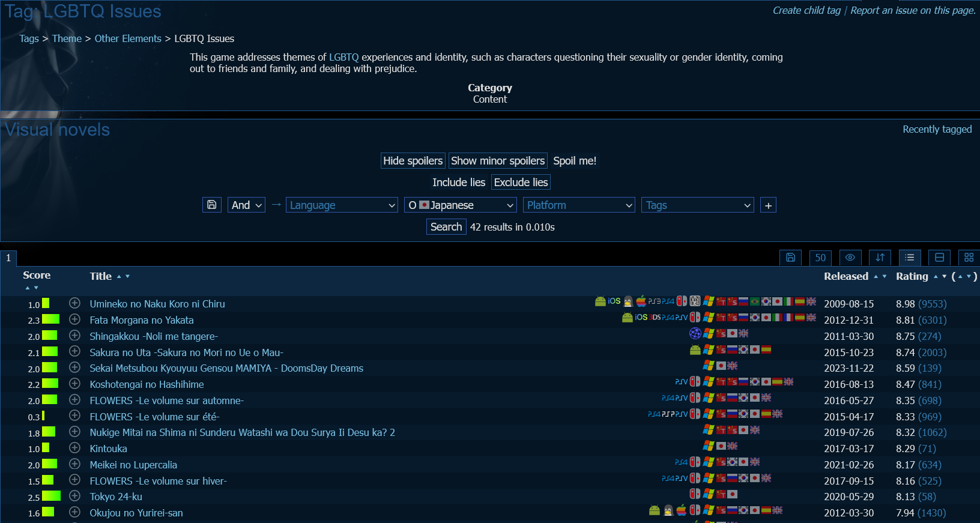Viewport: 980px width, 523px height.
Task: Switch to list view layout
Action: (x=910, y=258)
